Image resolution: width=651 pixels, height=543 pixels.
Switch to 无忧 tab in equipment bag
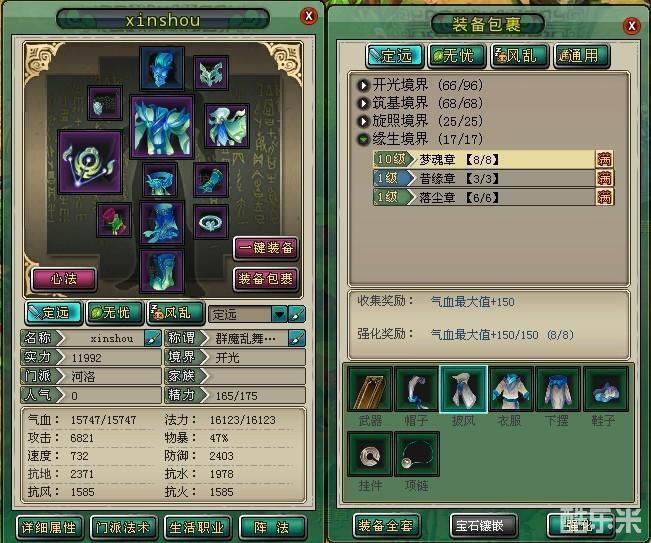pyautogui.click(x=456, y=56)
